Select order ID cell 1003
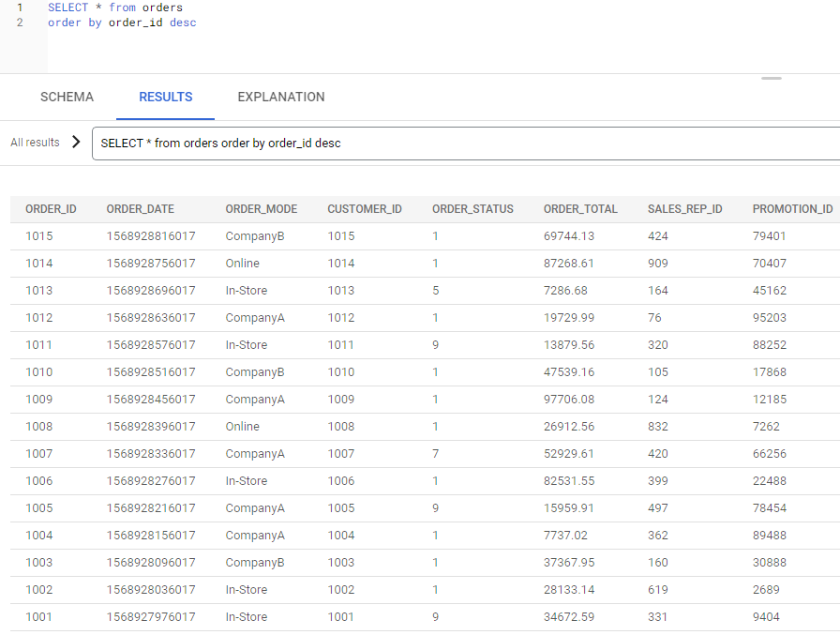Viewport: 840px width, 635px height. point(39,563)
